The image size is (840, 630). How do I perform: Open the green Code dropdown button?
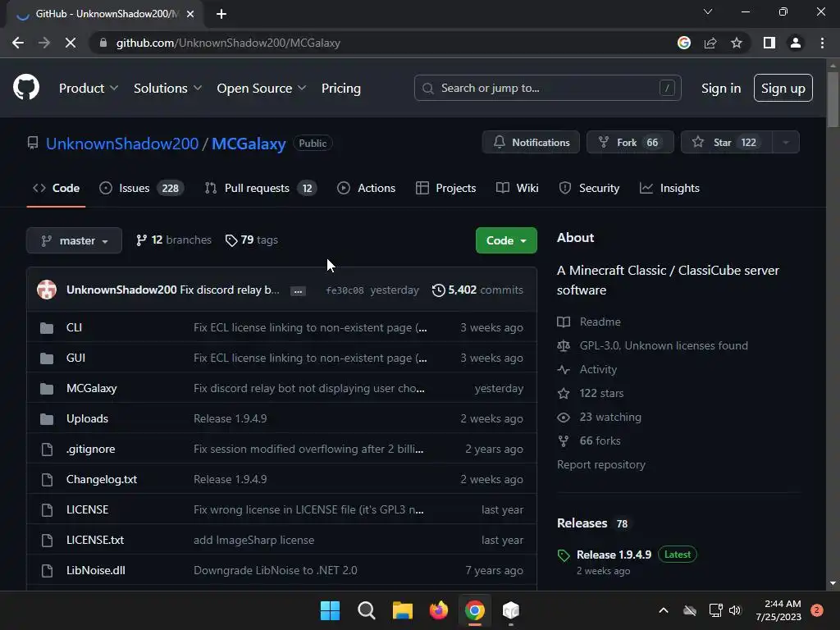coord(506,240)
